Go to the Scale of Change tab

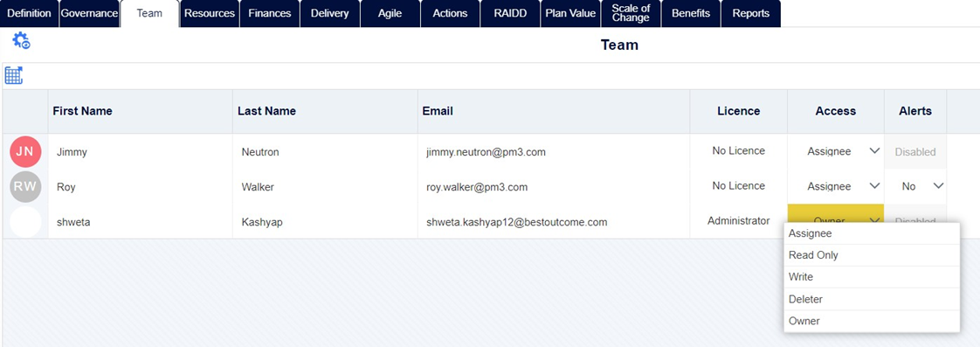631,13
